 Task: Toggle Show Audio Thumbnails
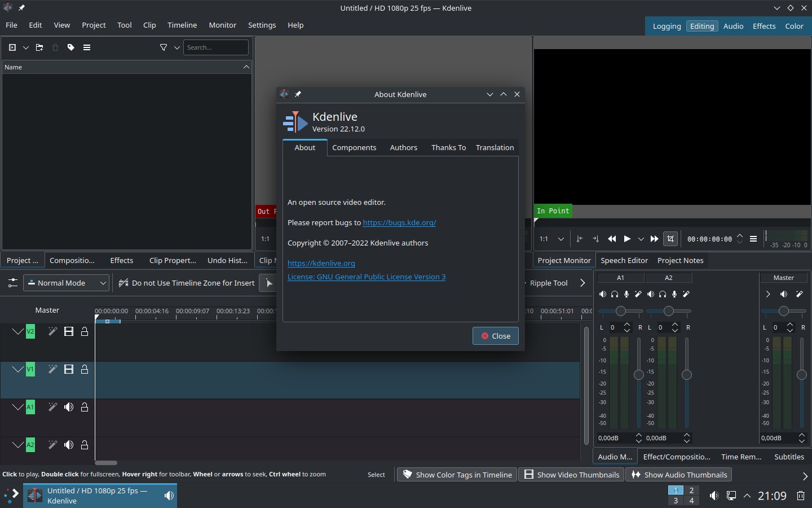click(x=678, y=475)
